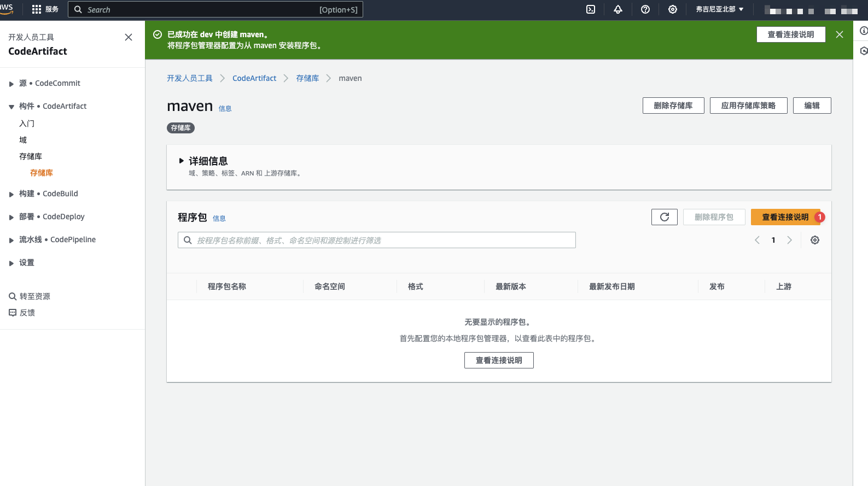Expand 部署 • CodeDeploy section
This screenshot has width=868, height=486.
[11, 217]
